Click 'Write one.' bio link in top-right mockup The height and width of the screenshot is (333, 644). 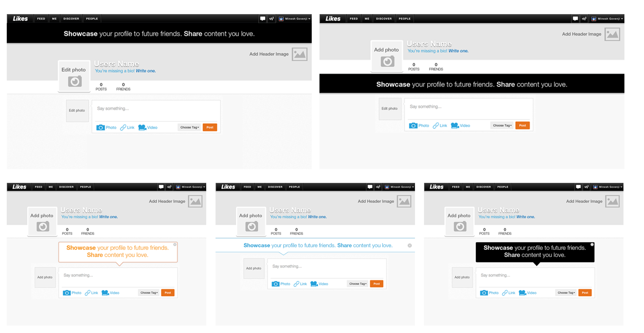coord(458,51)
